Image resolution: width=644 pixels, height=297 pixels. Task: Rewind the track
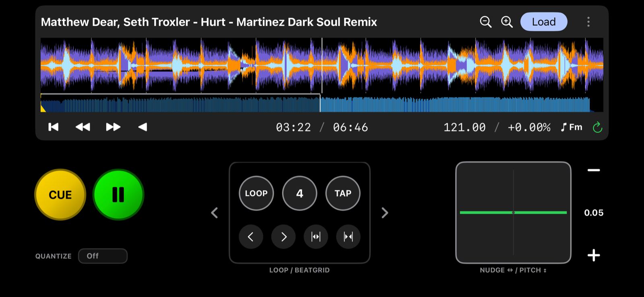point(83,127)
